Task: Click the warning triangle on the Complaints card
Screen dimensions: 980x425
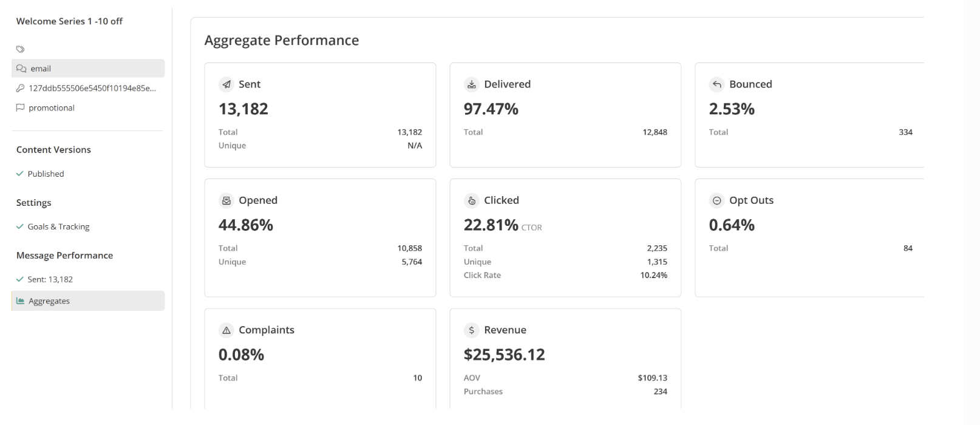Action: click(226, 330)
